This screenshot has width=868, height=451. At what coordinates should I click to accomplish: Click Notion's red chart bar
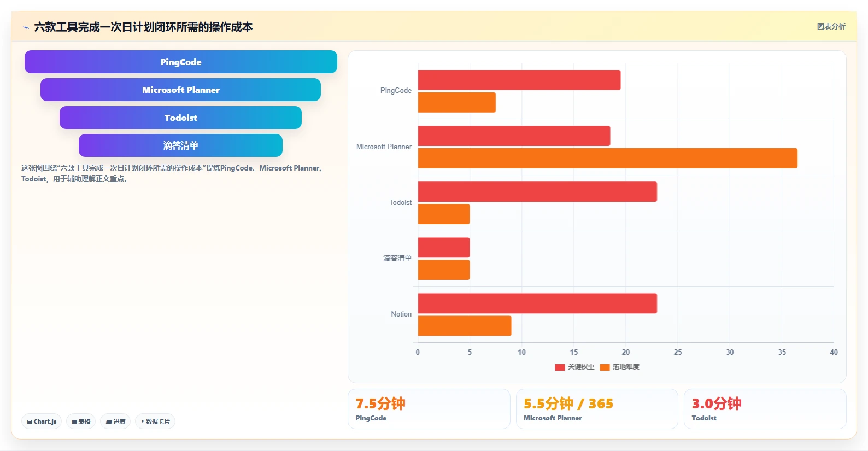(x=537, y=303)
